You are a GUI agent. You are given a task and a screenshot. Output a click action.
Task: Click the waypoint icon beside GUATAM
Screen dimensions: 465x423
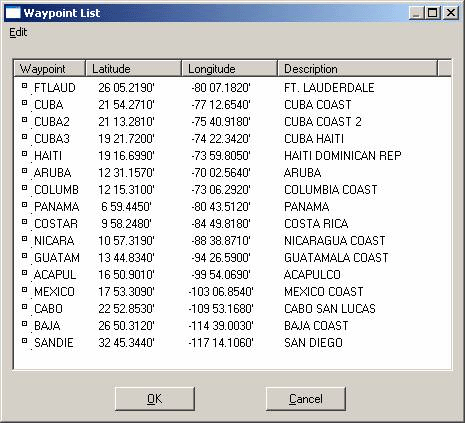point(24,256)
